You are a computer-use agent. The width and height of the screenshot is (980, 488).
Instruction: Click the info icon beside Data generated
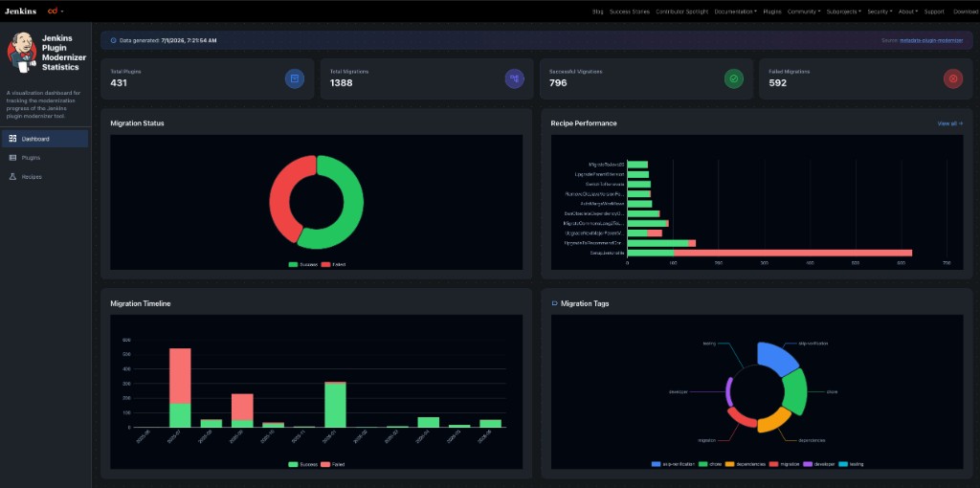[113, 40]
